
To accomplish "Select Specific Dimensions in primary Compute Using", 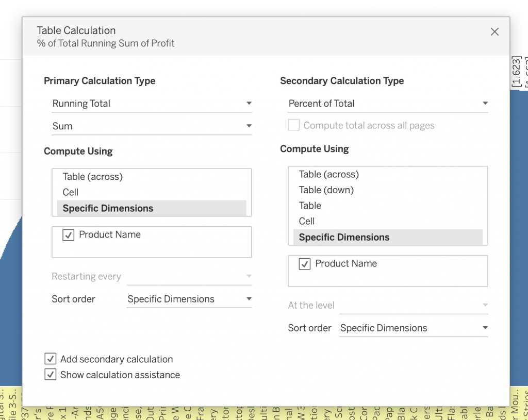I will coord(108,208).
